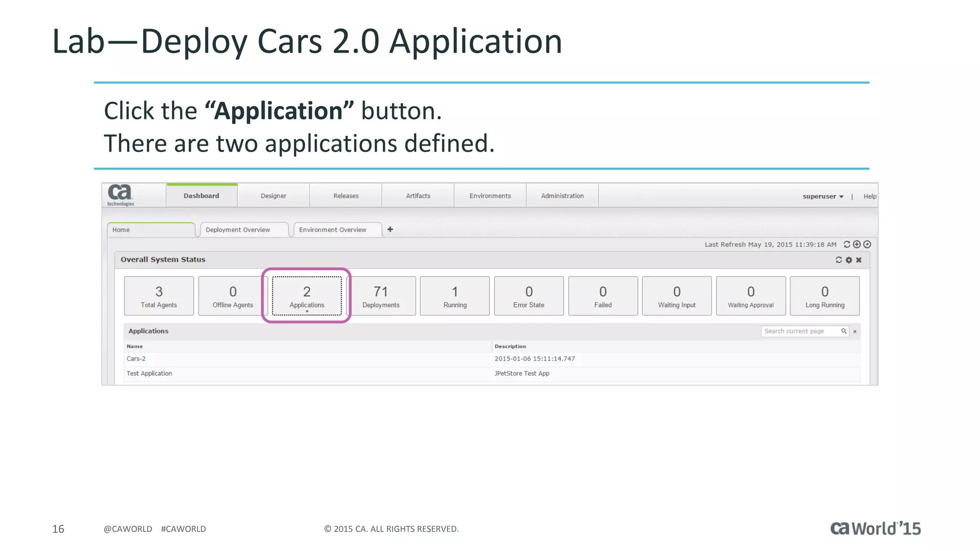Open the Administration tab

tap(563, 196)
